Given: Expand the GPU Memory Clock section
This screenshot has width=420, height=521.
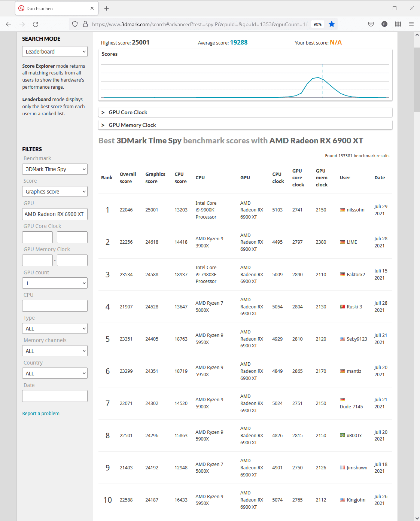Looking at the screenshot, I should tap(245, 125).
